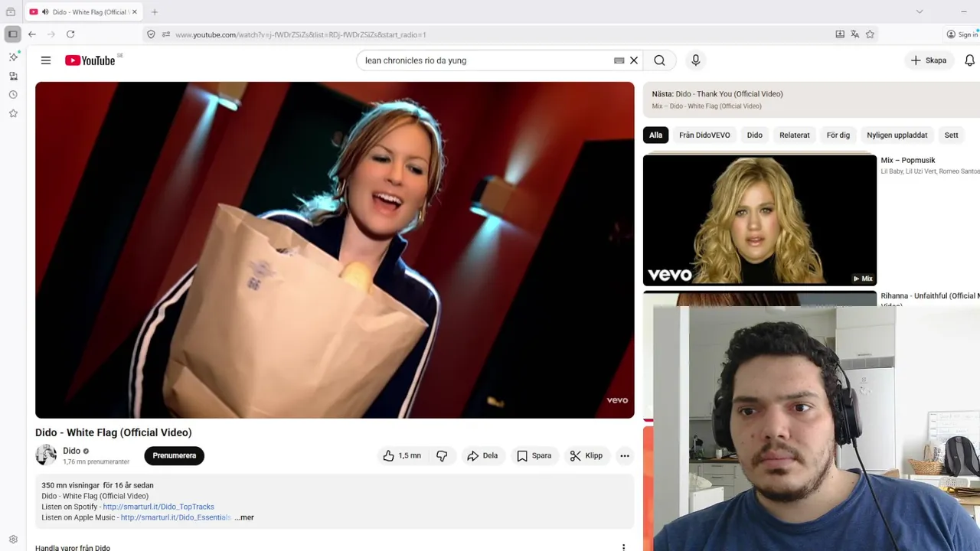View site tracking shield information

(x=151, y=34)
